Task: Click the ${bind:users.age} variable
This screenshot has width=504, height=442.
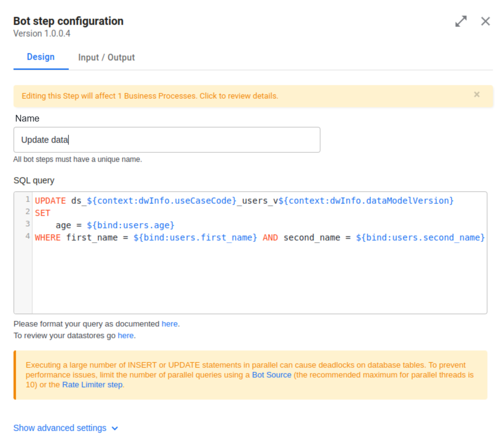Action: 130,225
